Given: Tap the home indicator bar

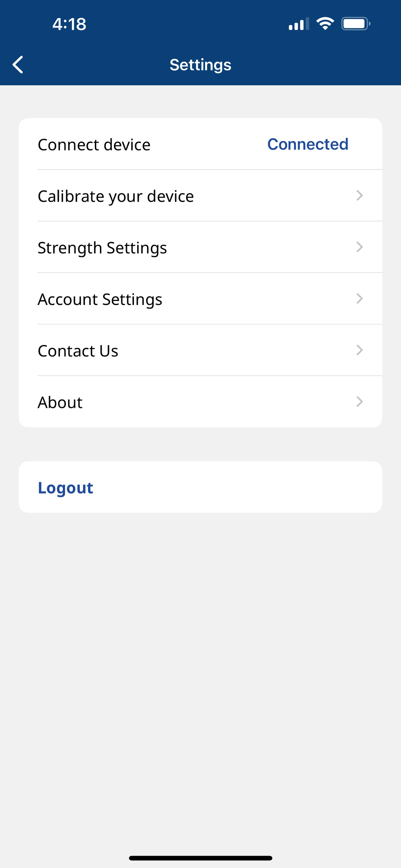Looking at the screenshot, I should coord(200,858).
